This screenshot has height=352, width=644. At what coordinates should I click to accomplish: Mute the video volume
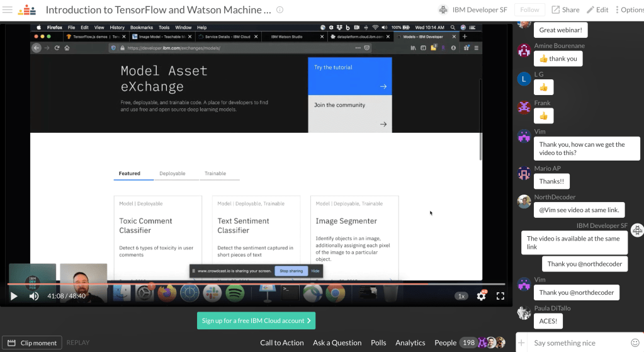click(34, 296)
